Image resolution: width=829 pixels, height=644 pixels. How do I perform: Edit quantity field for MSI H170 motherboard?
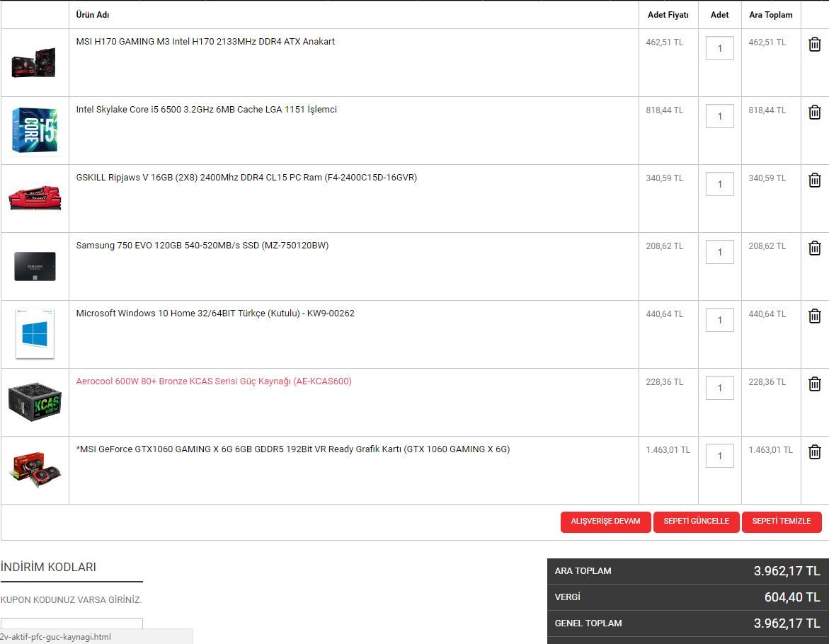719,48
